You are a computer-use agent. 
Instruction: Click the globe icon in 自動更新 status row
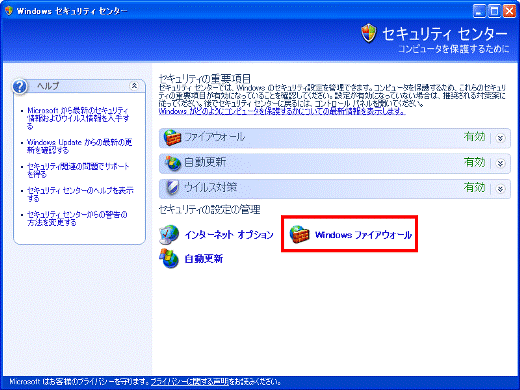173,163
